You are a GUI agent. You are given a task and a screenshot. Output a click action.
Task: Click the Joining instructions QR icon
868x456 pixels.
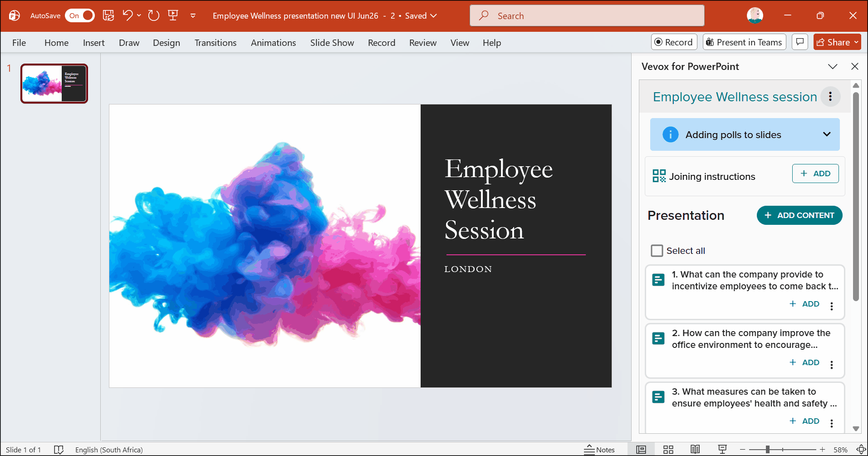coord(659,176)
